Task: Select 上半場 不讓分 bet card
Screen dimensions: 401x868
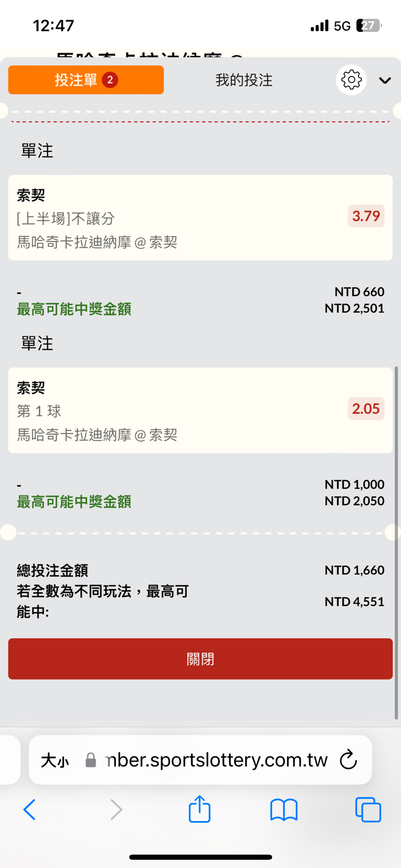Action: pyautogui.click(x=178, y=218)
